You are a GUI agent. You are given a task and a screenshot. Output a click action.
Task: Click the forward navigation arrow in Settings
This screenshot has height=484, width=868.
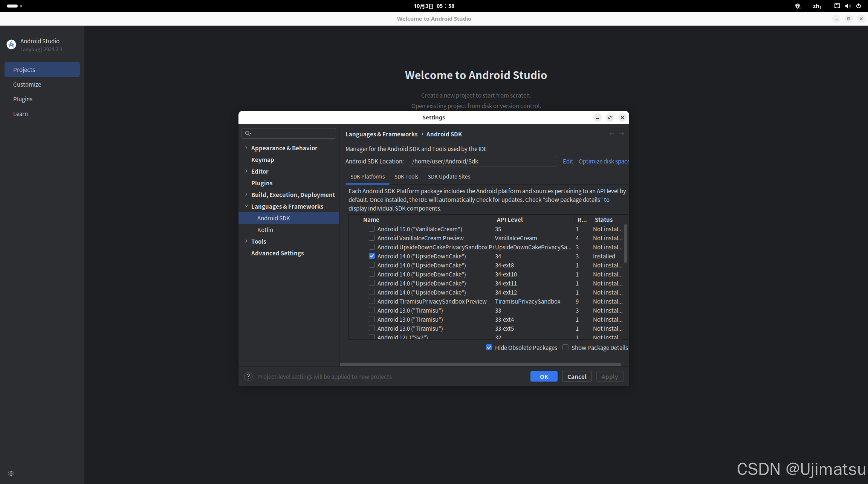tap(622, 134)
